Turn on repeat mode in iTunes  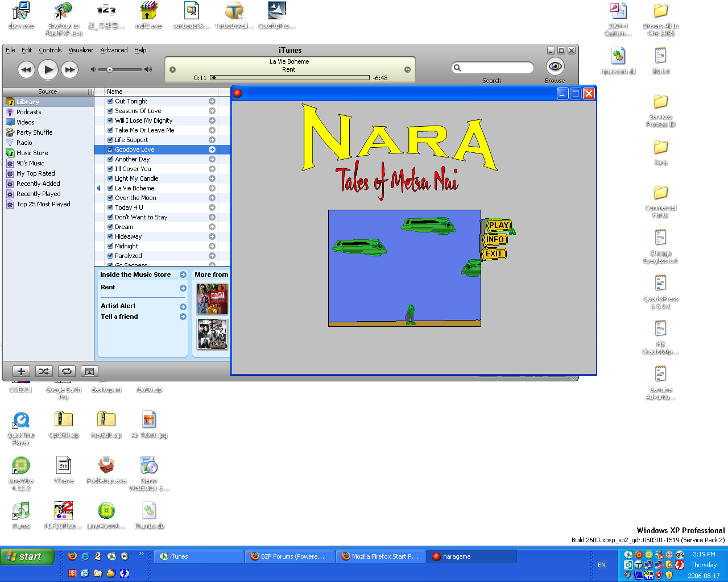coord(67,371)
